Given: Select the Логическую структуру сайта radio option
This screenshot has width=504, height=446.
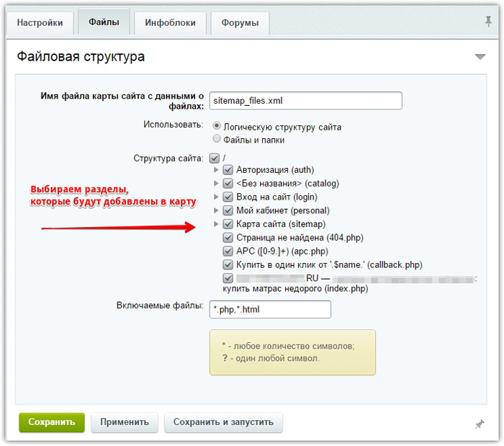Looking at the screenshot, I should (x=217, y=126).
